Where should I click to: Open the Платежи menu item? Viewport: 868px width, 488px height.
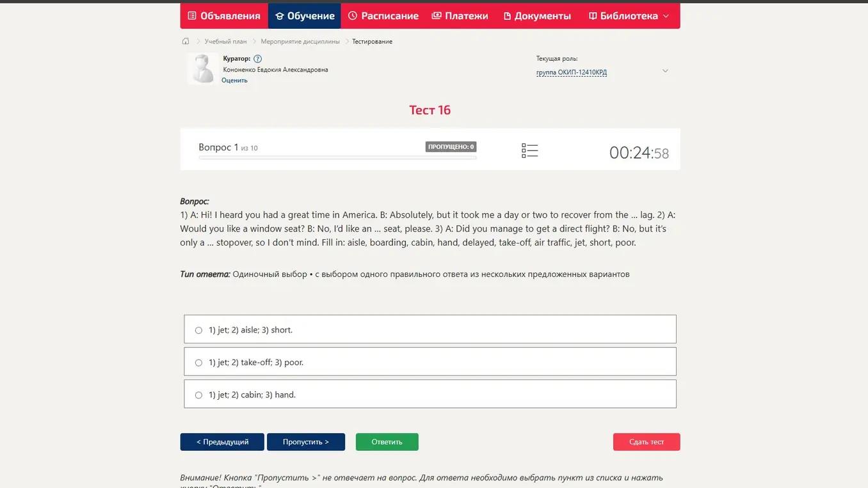pos(460,16)
